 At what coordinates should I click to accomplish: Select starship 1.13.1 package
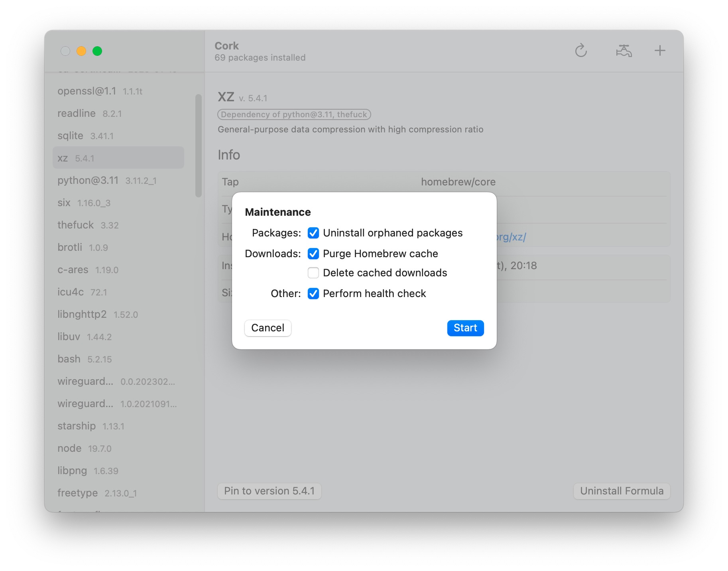118,426
